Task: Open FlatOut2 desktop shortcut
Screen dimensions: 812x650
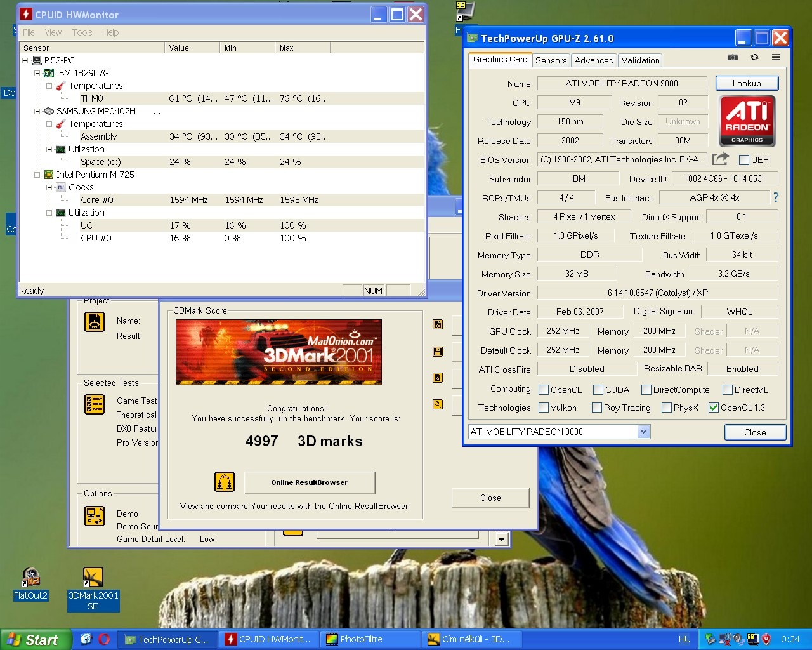Action: click(x=30, y=584)
